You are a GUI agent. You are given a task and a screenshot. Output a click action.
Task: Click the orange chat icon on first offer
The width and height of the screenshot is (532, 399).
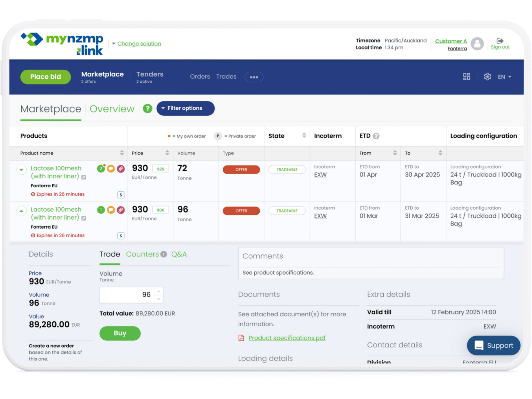pyautogui.click(x=111, y=169)
